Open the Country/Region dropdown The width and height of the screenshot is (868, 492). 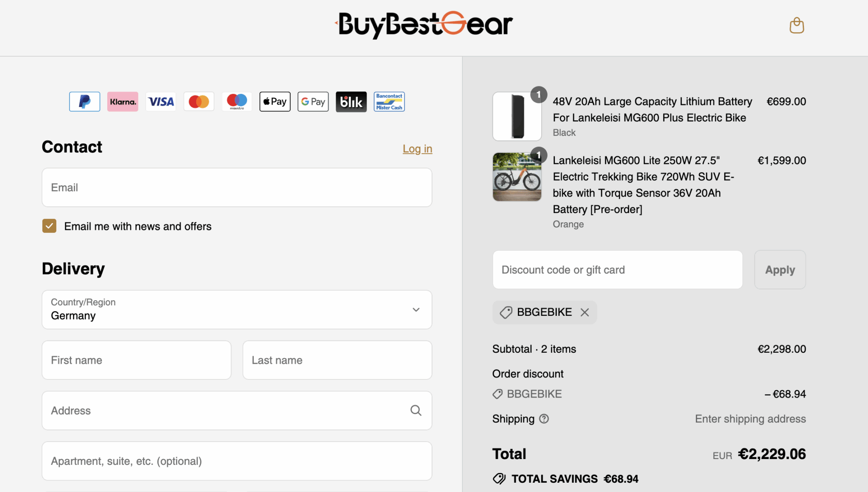(x=237, y=310)
